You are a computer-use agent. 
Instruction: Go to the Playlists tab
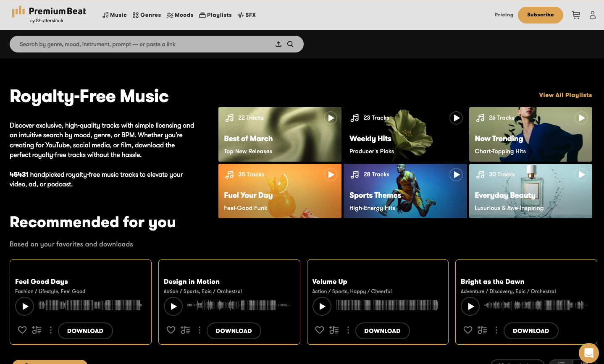215,15
